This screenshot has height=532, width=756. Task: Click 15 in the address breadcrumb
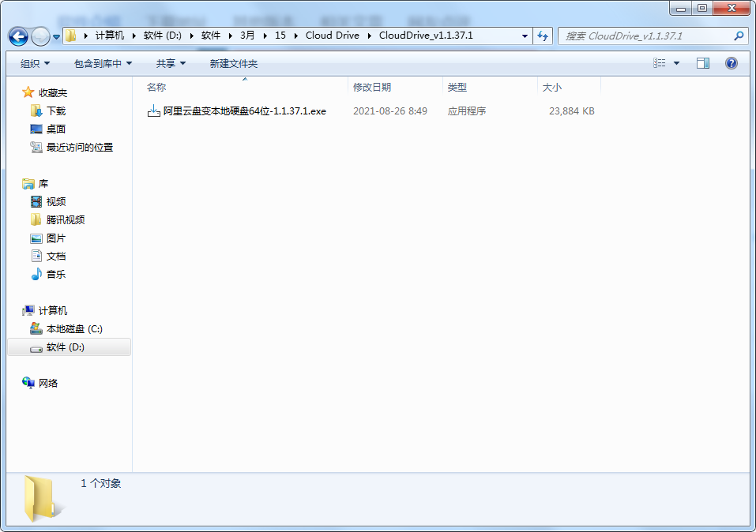[x=280, y=36]
